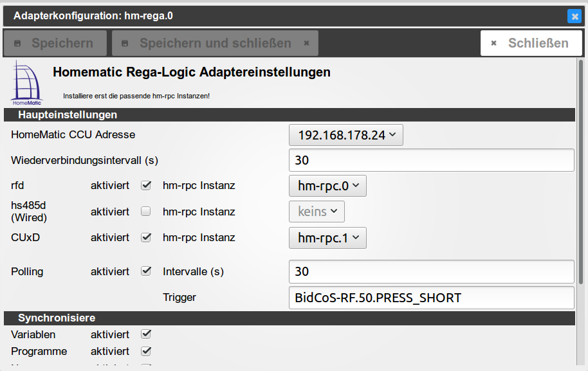Click the 'Trigger' label
This screenshot has height=371, width=588.
coord(179,298)
